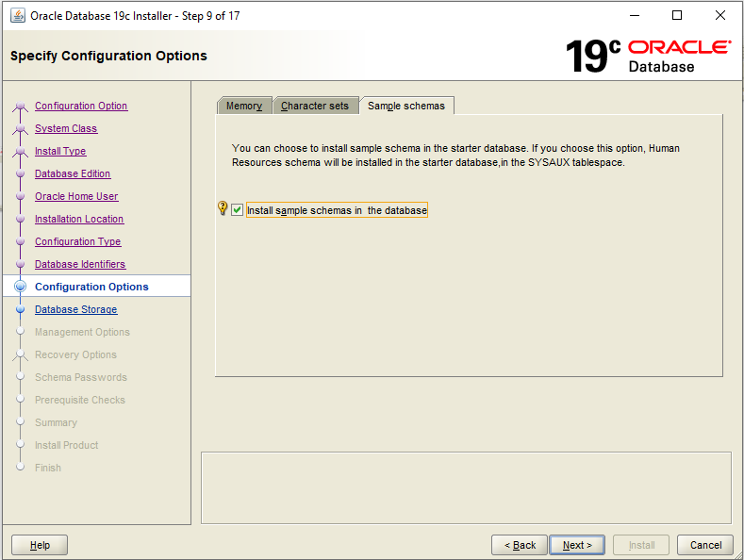This screenshot has height=560, width=744.
Task: Click the Java installer icon in title bar
Action: click(18, 16)
